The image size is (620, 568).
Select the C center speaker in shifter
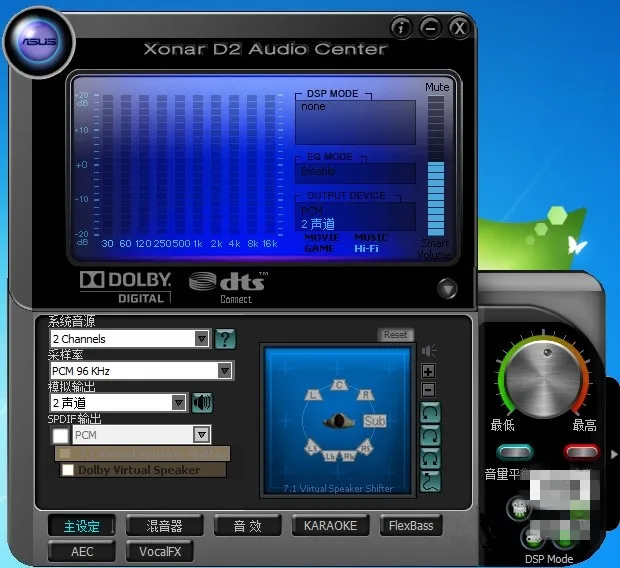click(339, 384)
